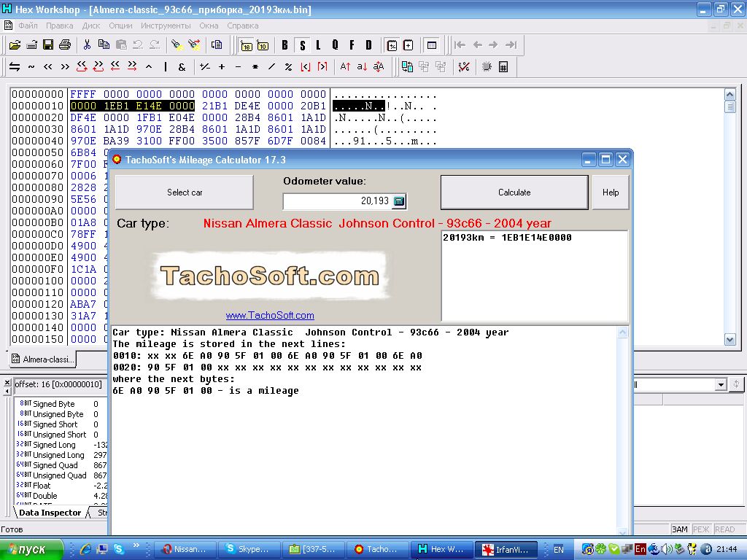Open the www.TachoSoft.com link
The height and width of the screenshot is (560, 747).
pos(270,315)
